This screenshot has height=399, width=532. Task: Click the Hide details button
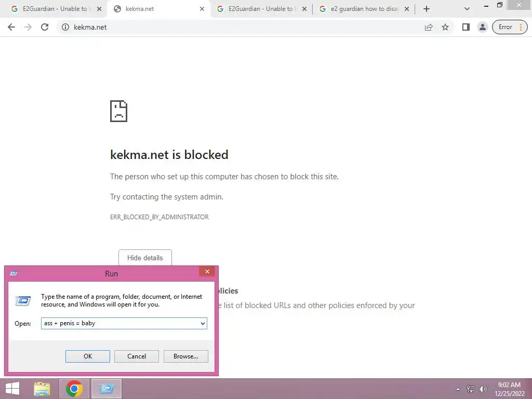[145, 258]
